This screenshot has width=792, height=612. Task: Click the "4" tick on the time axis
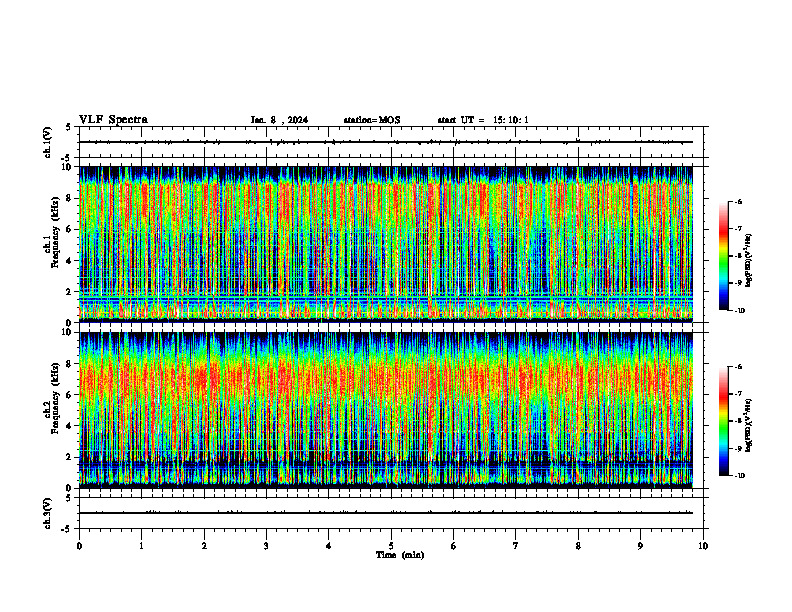tap(329, 546)
